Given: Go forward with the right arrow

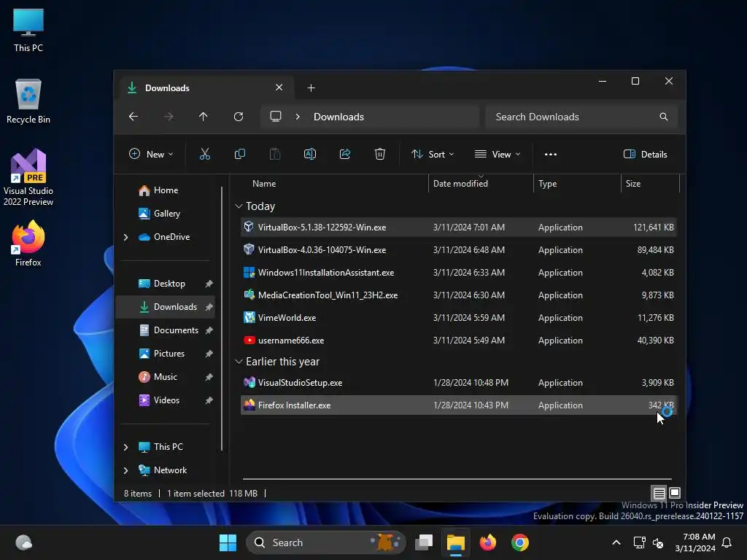Looking at the screenshot, I should point(169,117).
